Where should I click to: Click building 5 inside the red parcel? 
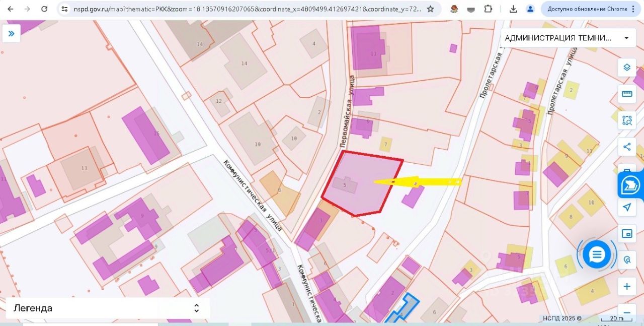[346, 184]
